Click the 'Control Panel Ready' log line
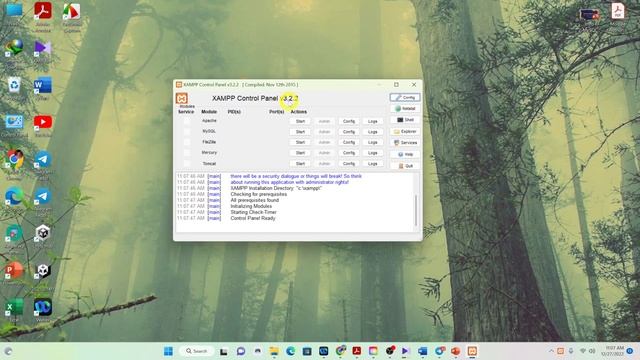 pyautogui.click(x=253, y=218)
